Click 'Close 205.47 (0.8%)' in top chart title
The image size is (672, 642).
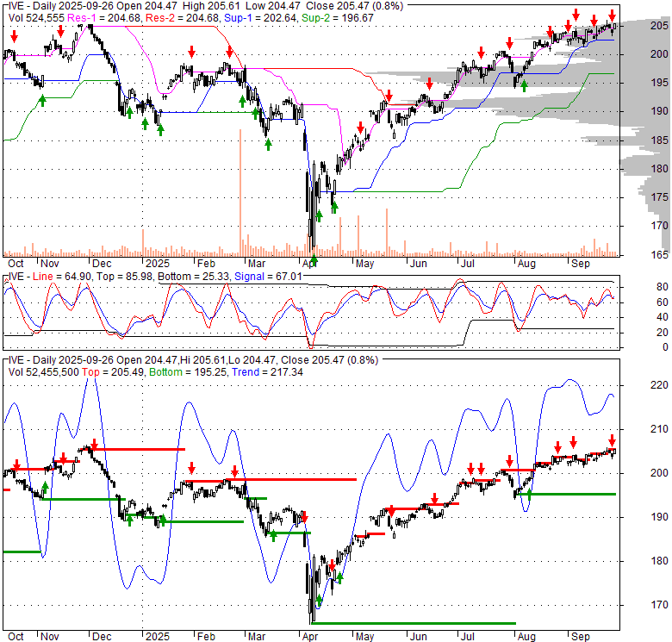354,6
